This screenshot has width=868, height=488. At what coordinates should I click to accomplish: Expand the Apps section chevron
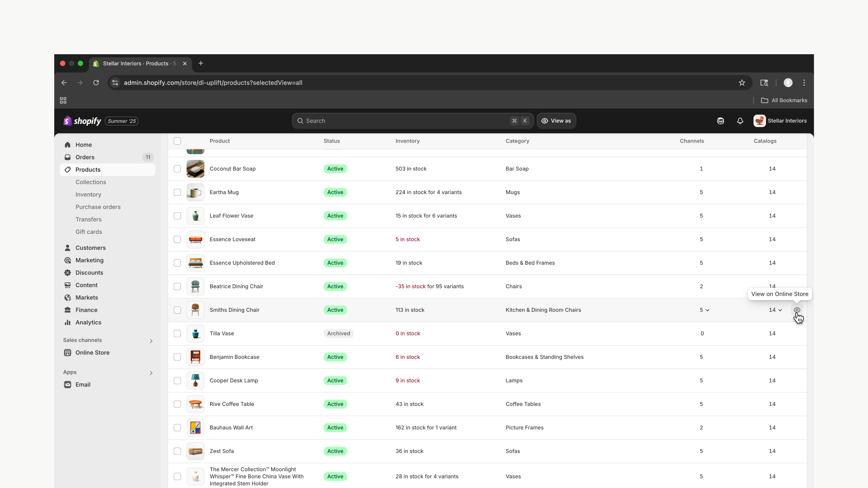tap(151, 373)
